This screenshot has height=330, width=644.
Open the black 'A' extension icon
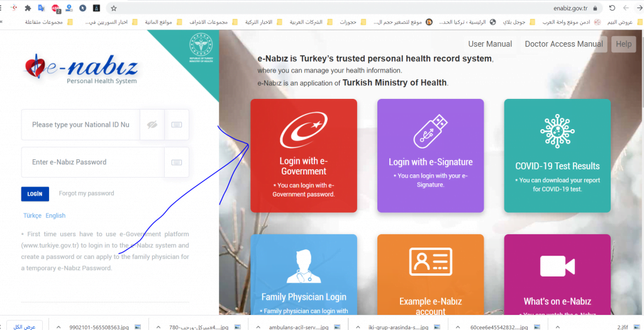[x=96, y=8]
